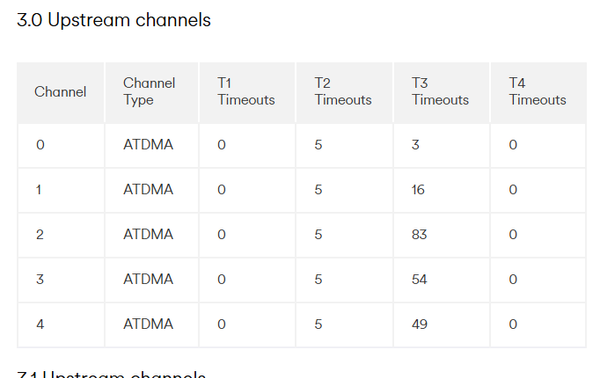The height and width of the screenshot is (378, 600).
Task: Click T3 Timeouts value 54
Action: [x=419, y=279]
